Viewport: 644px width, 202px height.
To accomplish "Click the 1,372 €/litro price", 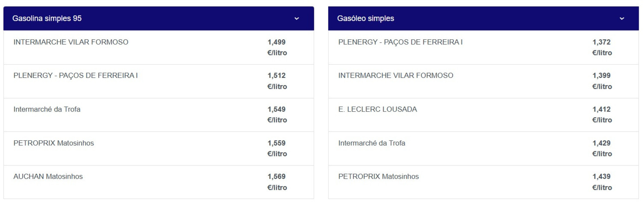I will pyautogui.click(x=602, y=47).
